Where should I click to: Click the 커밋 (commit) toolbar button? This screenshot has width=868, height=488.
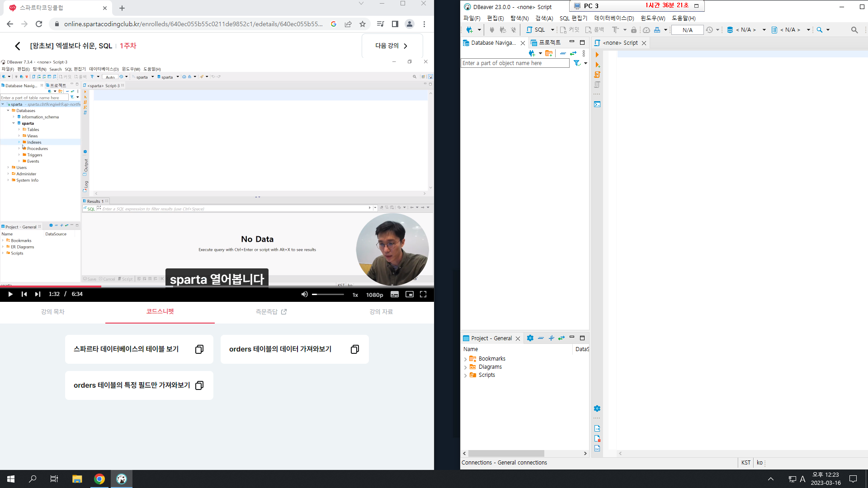coord(570,30)
